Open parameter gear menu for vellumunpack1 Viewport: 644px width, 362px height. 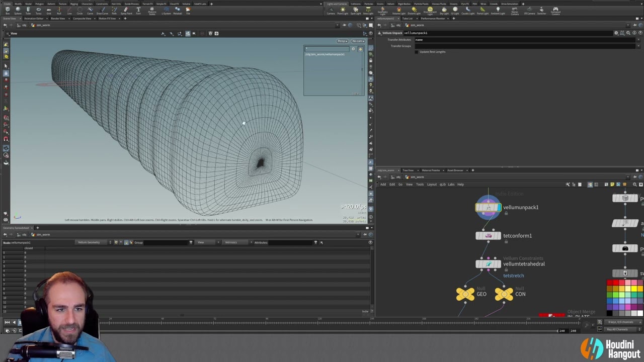[x=616, y=33]
